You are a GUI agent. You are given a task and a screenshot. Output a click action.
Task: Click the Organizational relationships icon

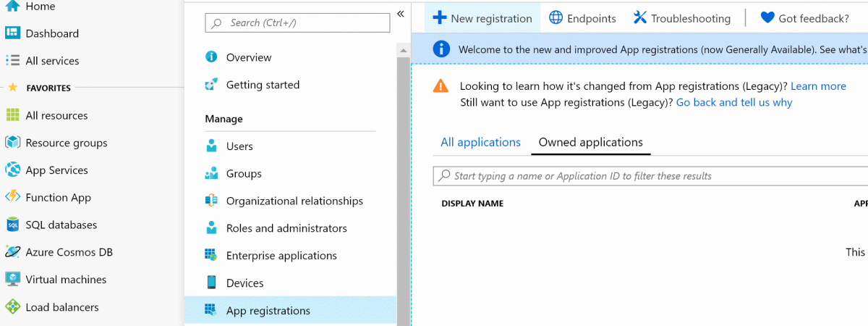211,201
